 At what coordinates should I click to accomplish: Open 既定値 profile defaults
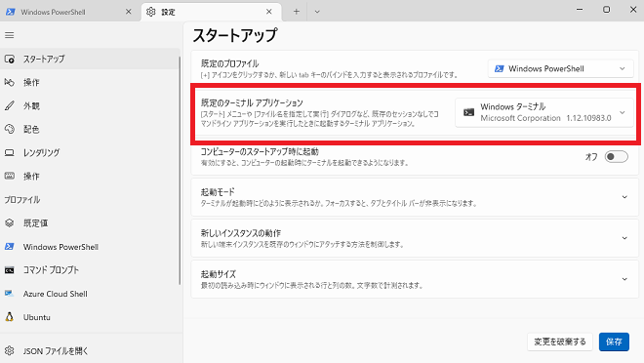(x=90, y=223)
